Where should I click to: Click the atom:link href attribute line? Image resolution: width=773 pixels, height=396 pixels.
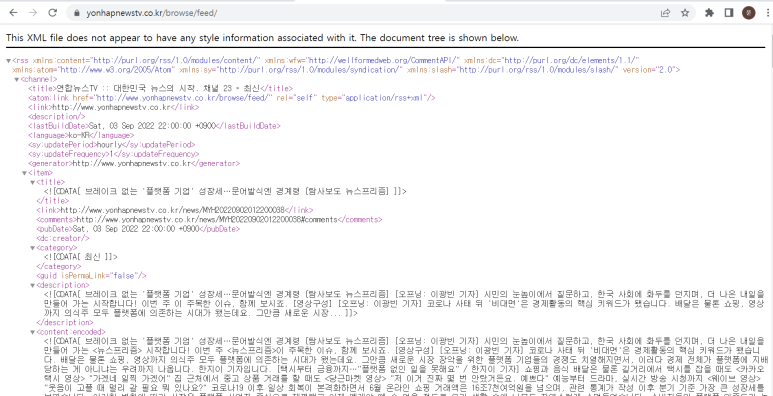point(232,98)
